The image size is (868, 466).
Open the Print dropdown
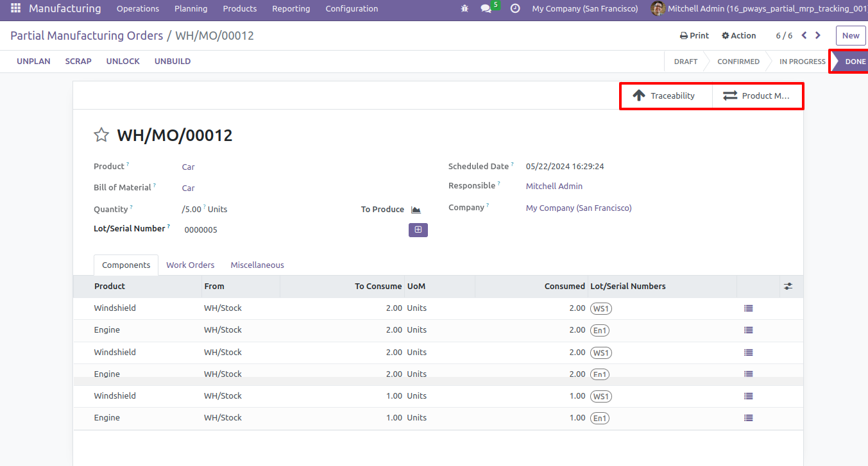coord(694,36)
